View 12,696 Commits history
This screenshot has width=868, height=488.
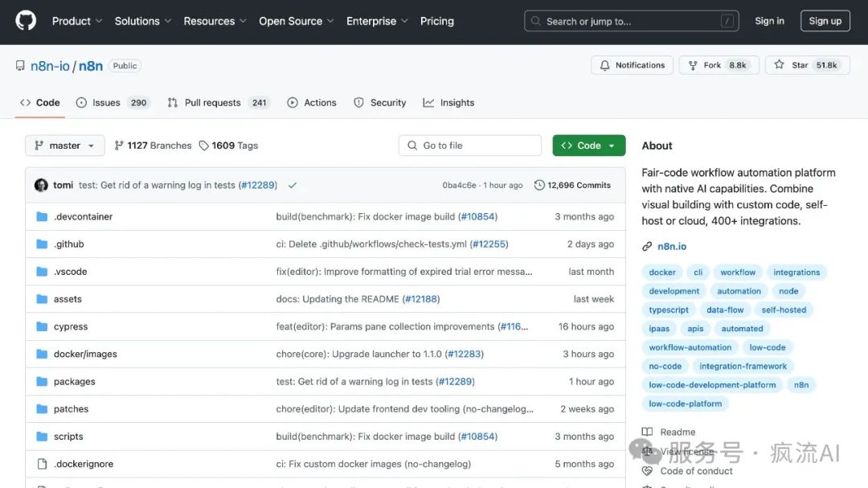[572, 185]
